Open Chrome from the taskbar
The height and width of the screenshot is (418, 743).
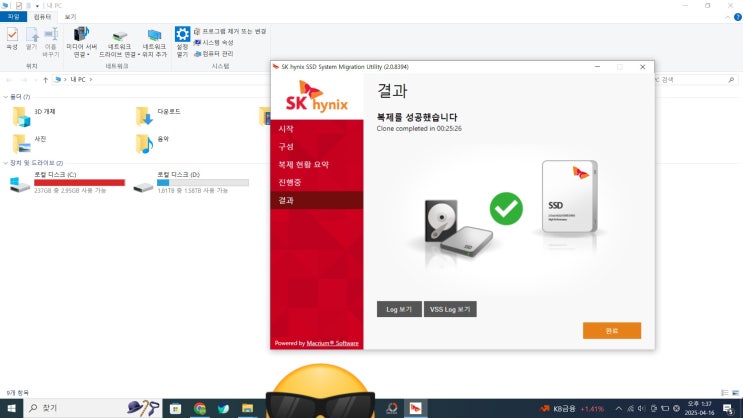tap(200, 409)
